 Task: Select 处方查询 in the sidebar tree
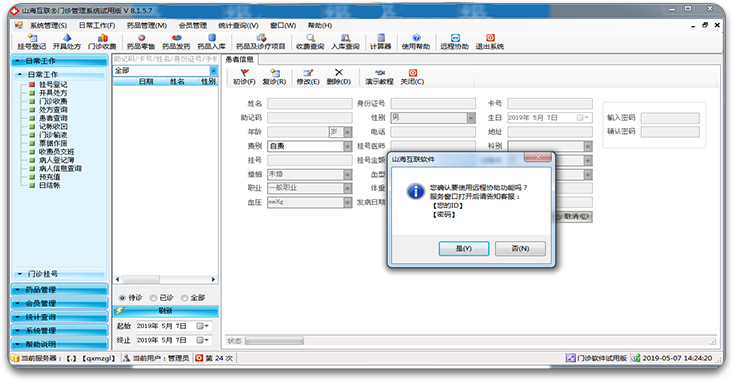(53, 110)
